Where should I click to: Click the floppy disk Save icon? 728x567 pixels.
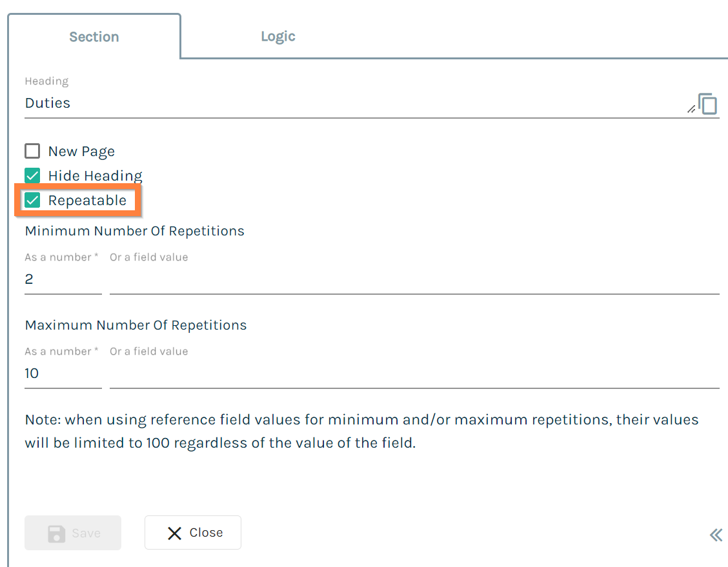point(57,533)
